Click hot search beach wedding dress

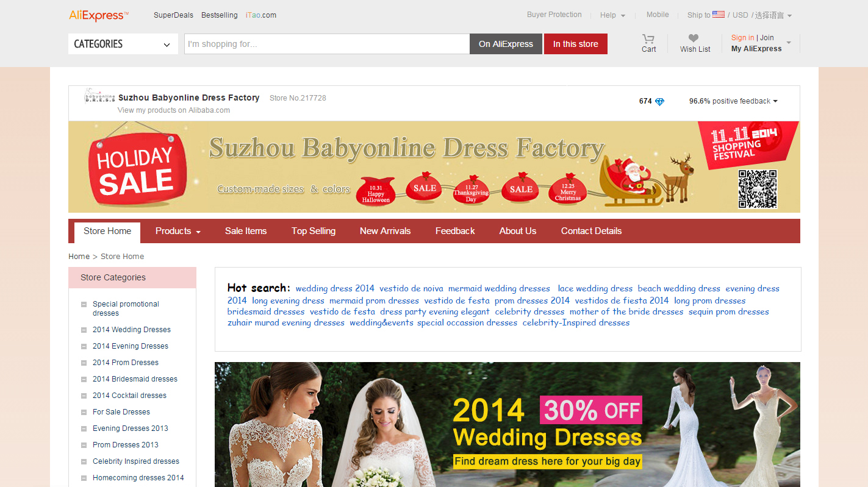679,289
